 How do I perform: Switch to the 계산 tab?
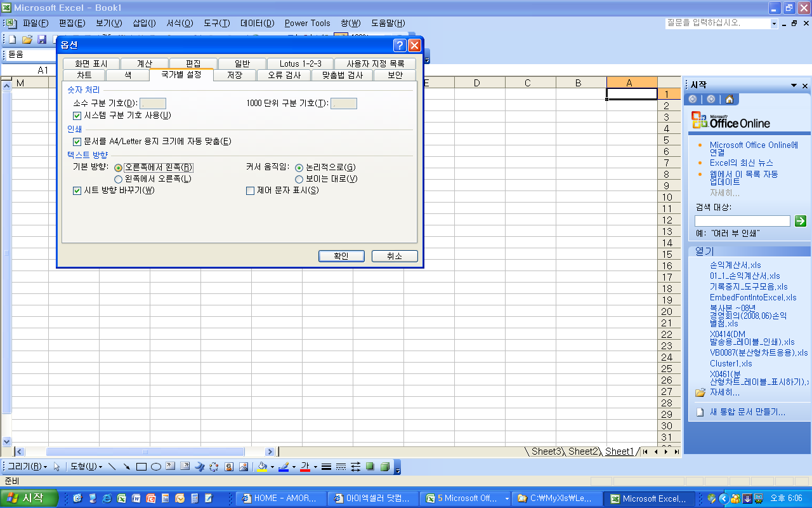tap(144, 63)
